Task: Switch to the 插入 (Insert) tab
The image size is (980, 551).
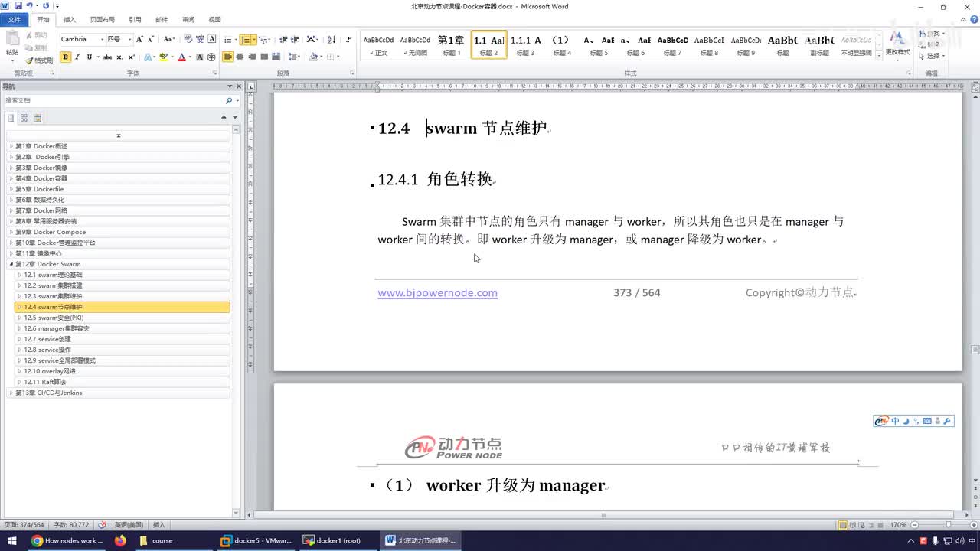Action: point(70,20)
